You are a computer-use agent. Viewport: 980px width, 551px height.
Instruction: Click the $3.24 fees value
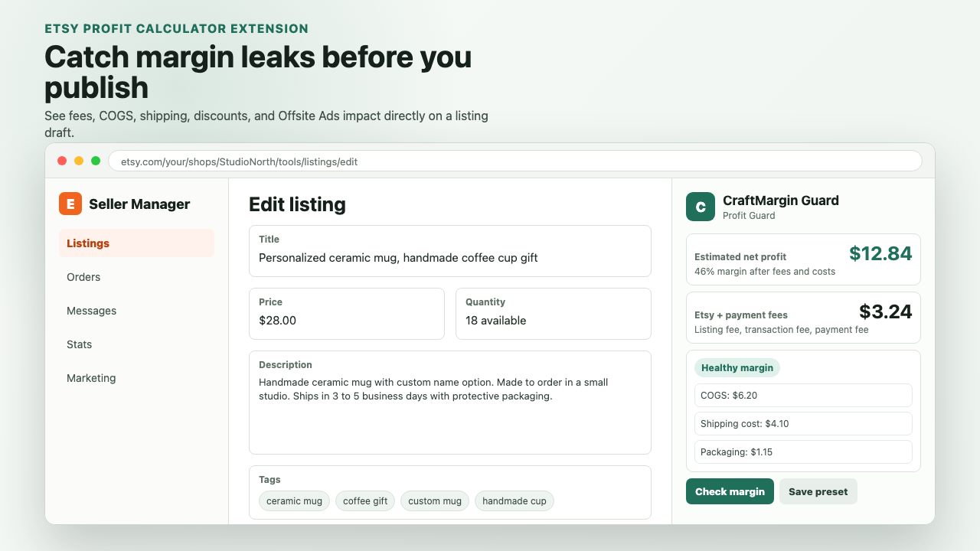coord(886,311)
